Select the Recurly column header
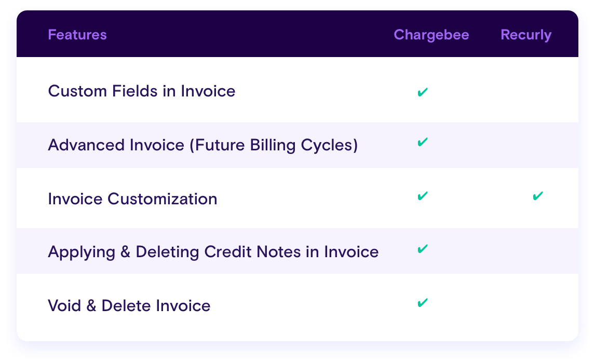Image resolution: width=595 pixels, height=364 pixels. pos(525,35)
